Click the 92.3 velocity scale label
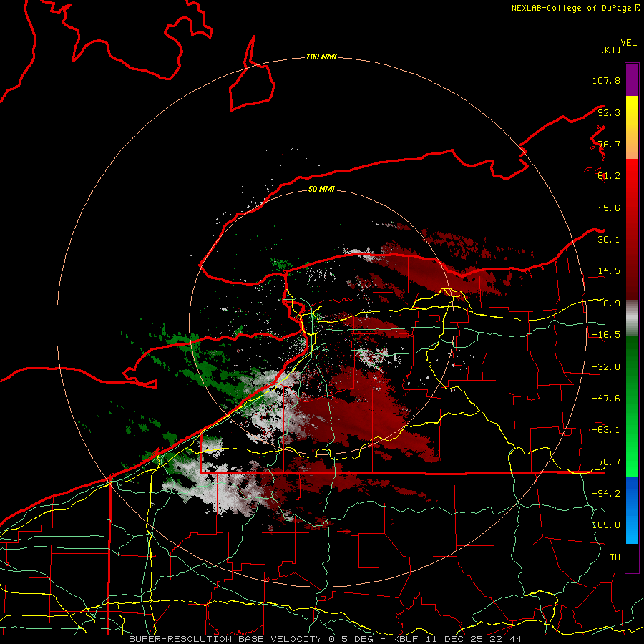The width and height of the screenshot is (644, 644). 609,112
